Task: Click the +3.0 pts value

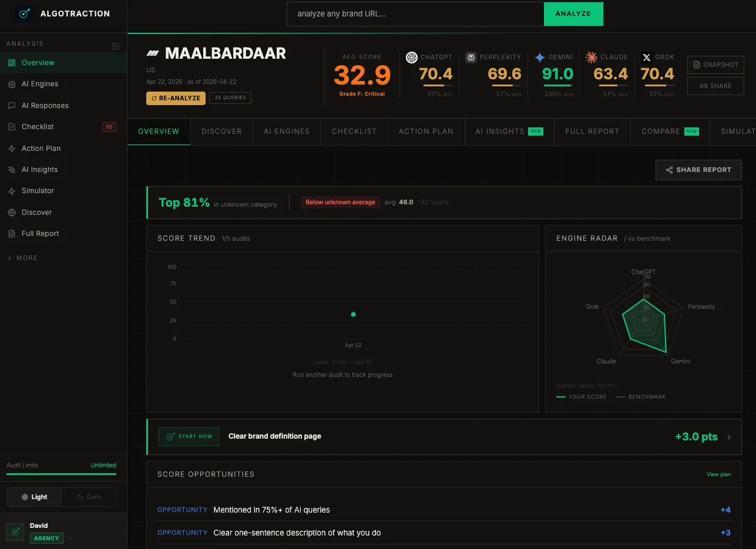Action: [x=696, y=437]
